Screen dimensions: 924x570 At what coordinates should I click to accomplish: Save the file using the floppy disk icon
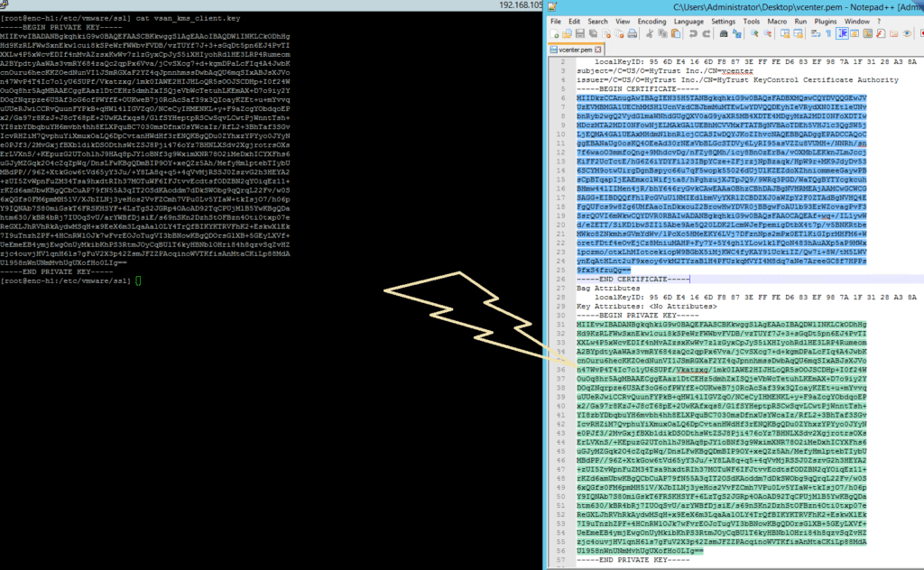579,33
